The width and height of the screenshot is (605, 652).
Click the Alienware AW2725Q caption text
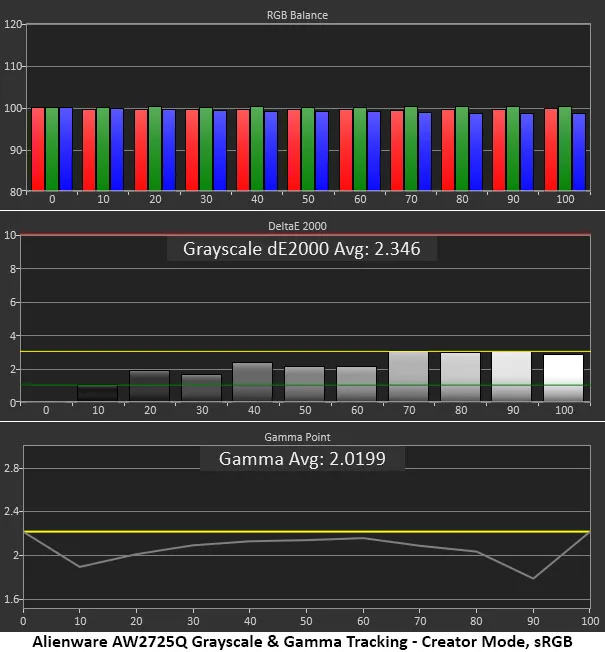tap(301, 639)
